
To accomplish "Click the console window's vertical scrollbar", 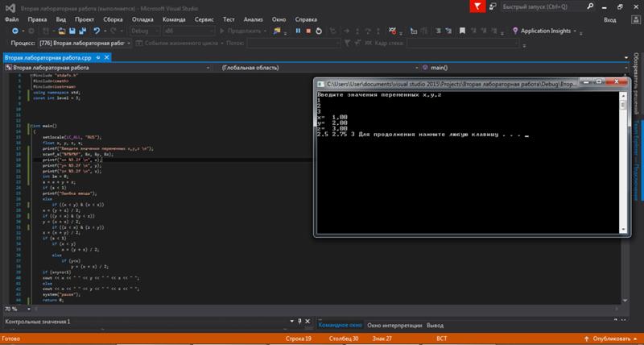I will point(623,162).
